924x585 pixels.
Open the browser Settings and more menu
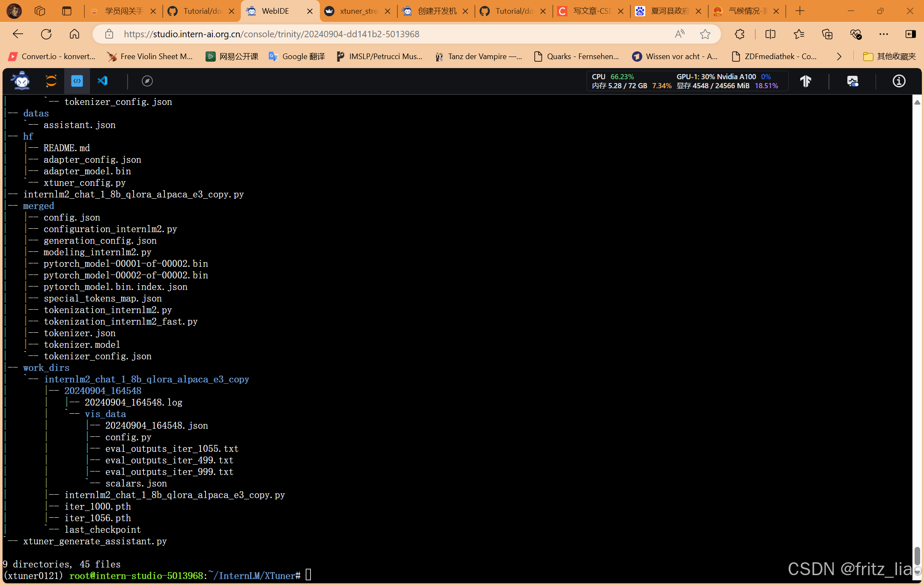[x=883, y=34]
